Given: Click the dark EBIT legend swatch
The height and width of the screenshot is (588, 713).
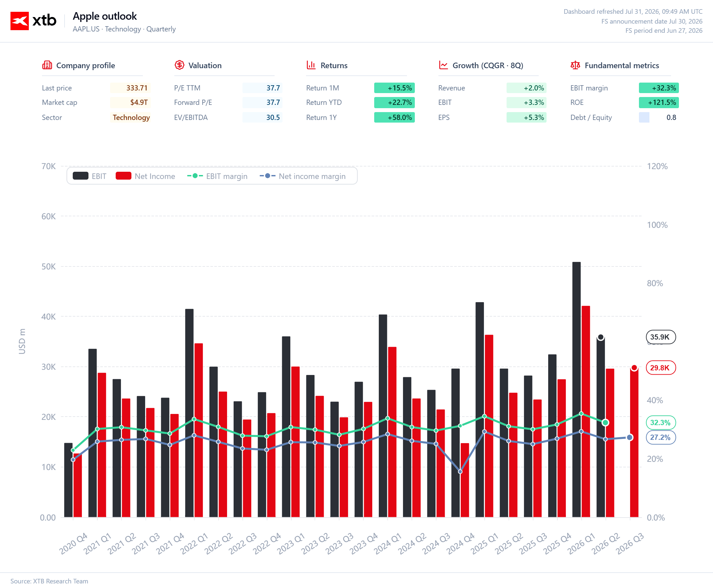Looking at the screenshot, I should tap(81, 176).
